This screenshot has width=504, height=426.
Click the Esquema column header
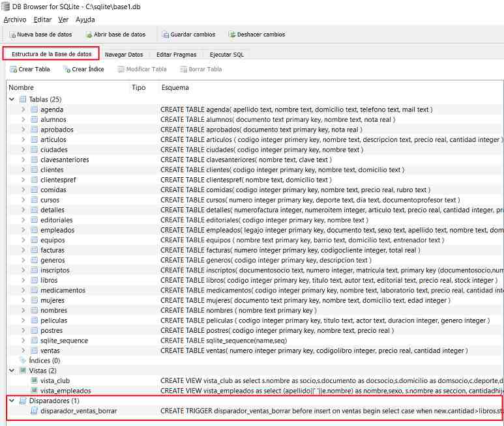[x=175, y=88]
